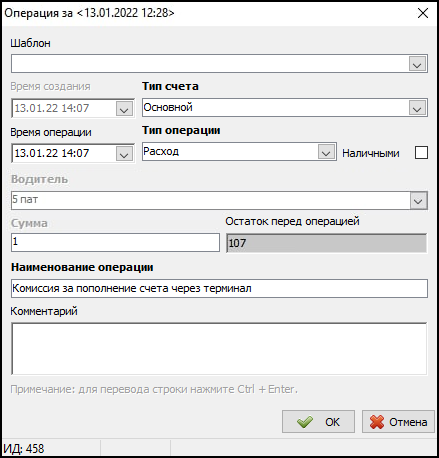439x458 pixels.
Task: Open Время операции date picker arrow
Action: [124, 154]
